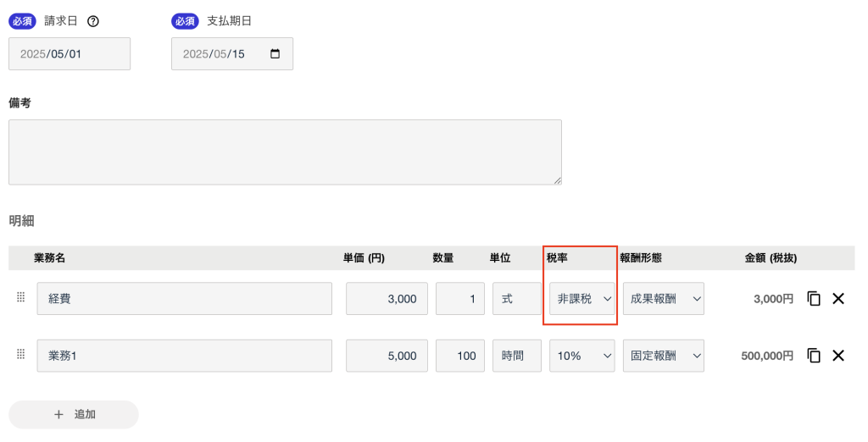Viewport: 868px width, 442px height.
Task: Click the 請求日 date field
Action: 70,53
